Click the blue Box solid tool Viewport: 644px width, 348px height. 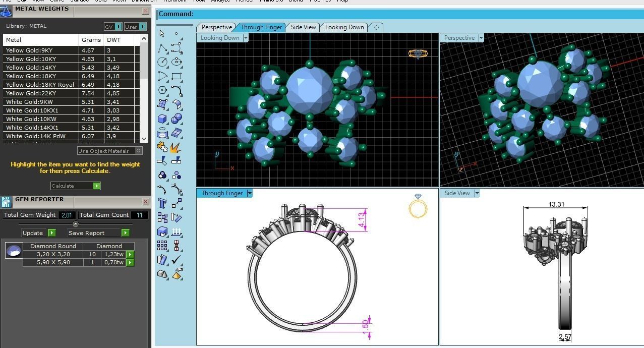(162, 119)
